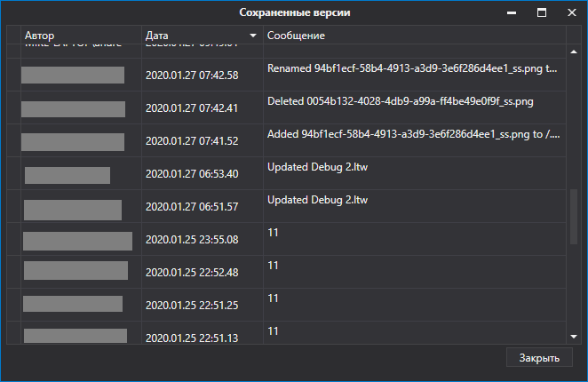Select the row dated 2020.01.27 07:42.58
Viewport: 588px width, 382px height.
[286, 75]
